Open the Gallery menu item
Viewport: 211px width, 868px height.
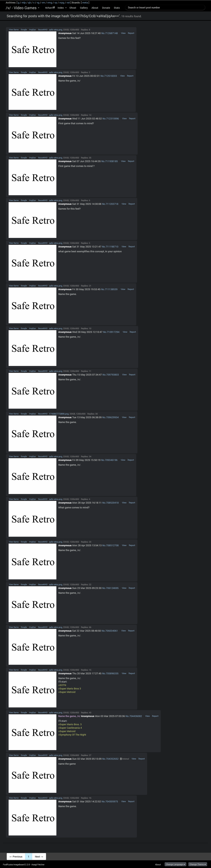[x=84, y=8]
